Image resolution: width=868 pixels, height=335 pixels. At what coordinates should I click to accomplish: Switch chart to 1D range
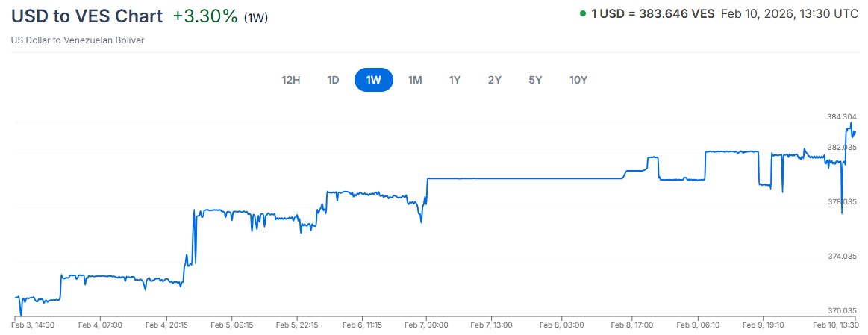333,80
